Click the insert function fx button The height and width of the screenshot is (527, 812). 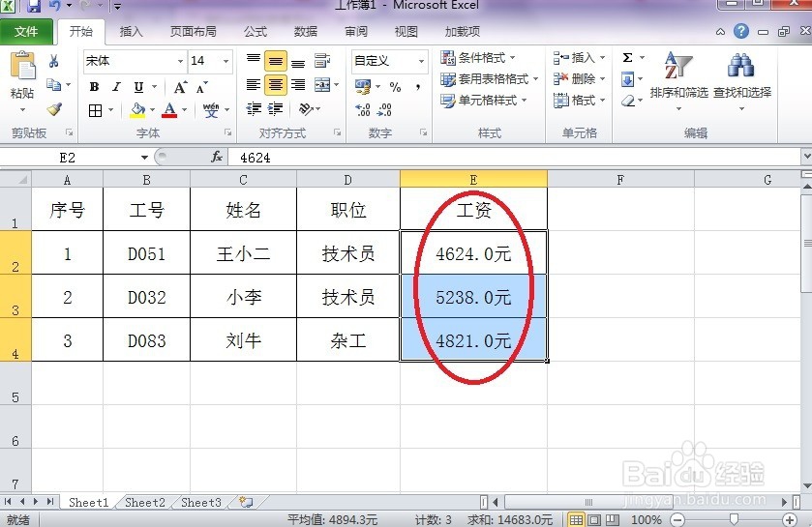(217, 157)
